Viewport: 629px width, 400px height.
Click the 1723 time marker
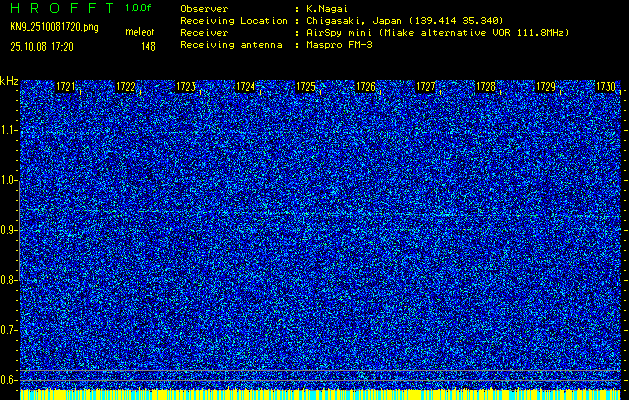point(186,88)
